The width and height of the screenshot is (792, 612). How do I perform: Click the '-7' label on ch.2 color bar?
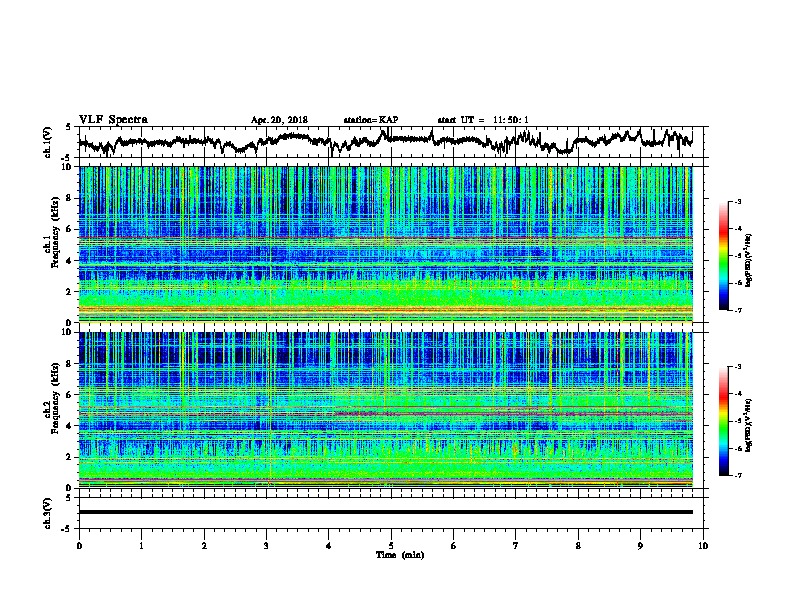pos(738,475)
